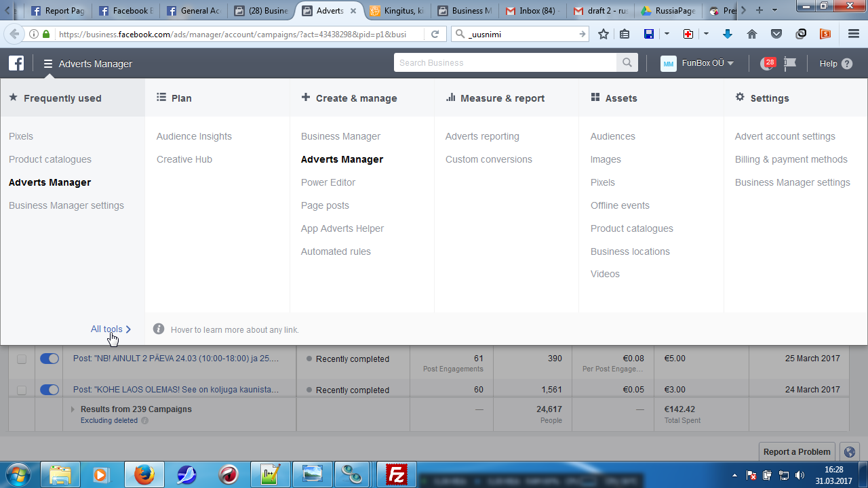Click the Facebook logo in the header

[x=16, y=64]
